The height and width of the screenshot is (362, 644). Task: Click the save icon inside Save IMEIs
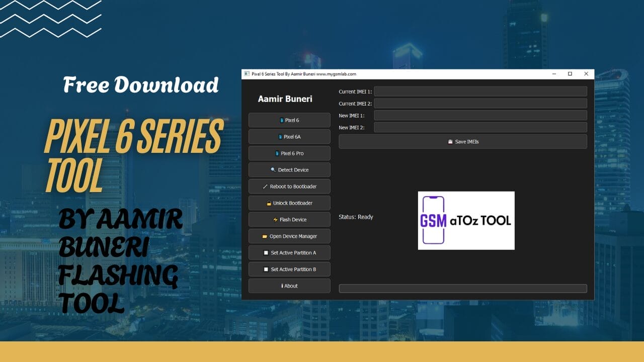(450, 141)
